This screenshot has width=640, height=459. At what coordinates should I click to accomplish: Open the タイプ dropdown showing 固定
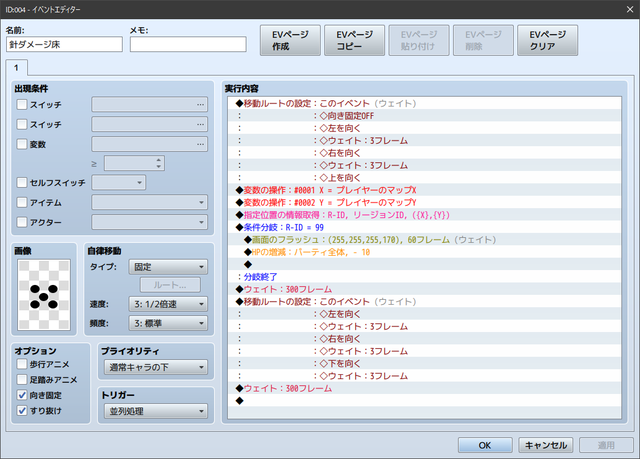pos(168,267)
